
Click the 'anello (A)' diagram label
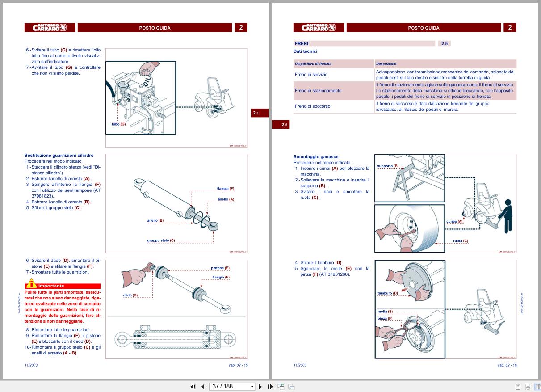[226, 199]
